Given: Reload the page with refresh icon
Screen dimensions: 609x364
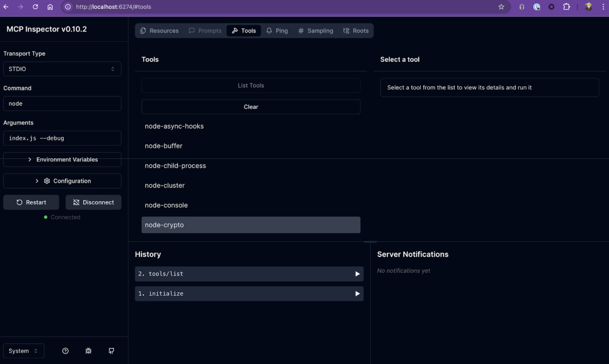Looking at the screenshot, I should point(35,7).
